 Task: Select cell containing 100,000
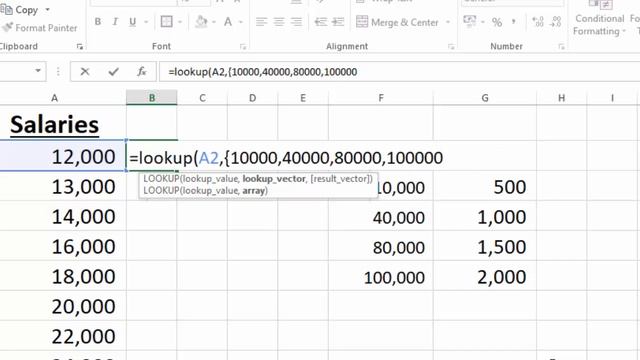click(381, 277)
